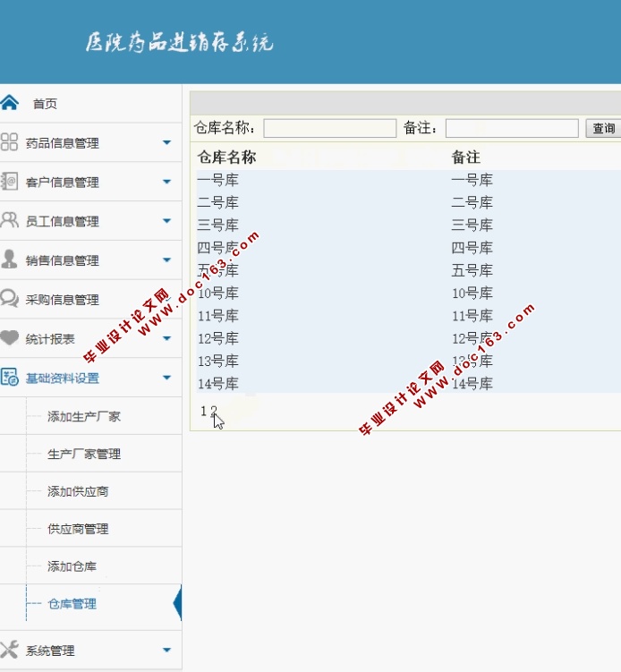
Task: Collapse 基础资料设置 dropdown arrow
Action: click(x=166, y=378)
